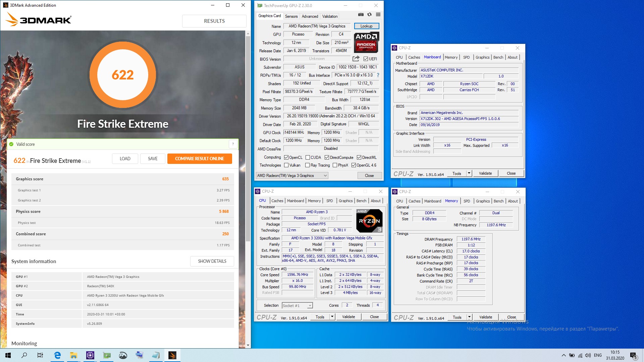Click the AMD Radeon Software taskbar icon
The width and height of the screenshot is (644, 362).
click(x=123, y=355)
